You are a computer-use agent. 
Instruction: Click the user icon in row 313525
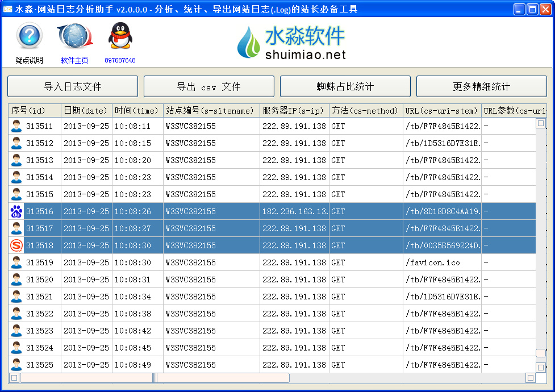click(x=16, y=365)
